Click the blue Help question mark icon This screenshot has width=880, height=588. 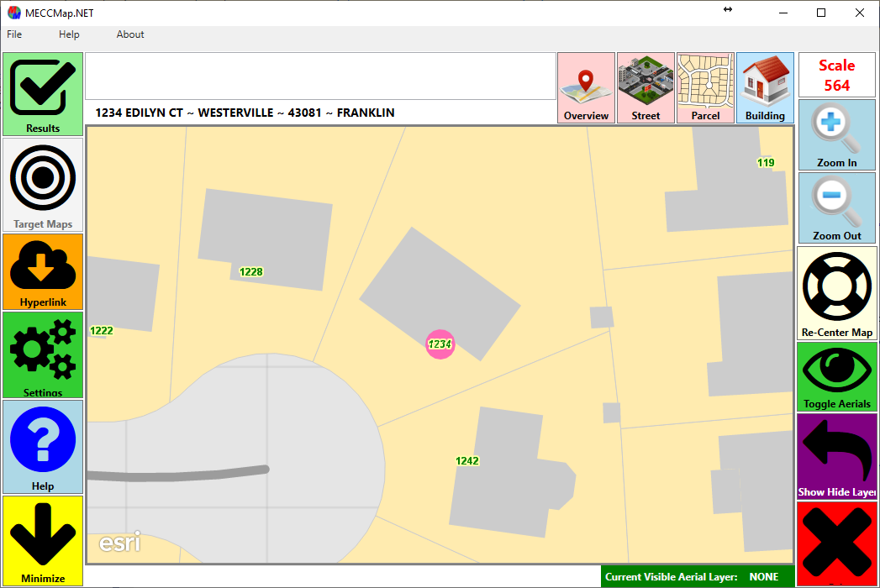43,446
